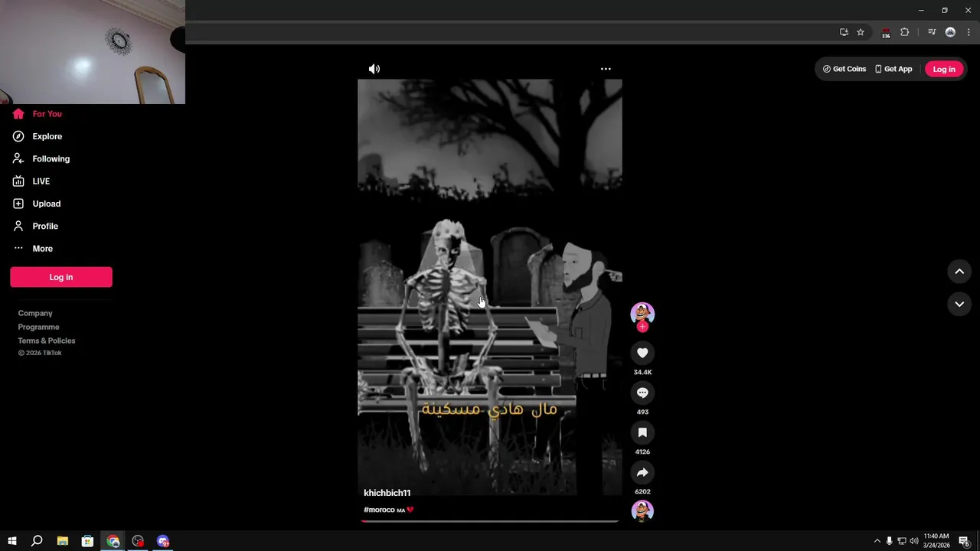Open the Windows notification center
Screen dimensions: 980x551
click(x=964, y=541)
